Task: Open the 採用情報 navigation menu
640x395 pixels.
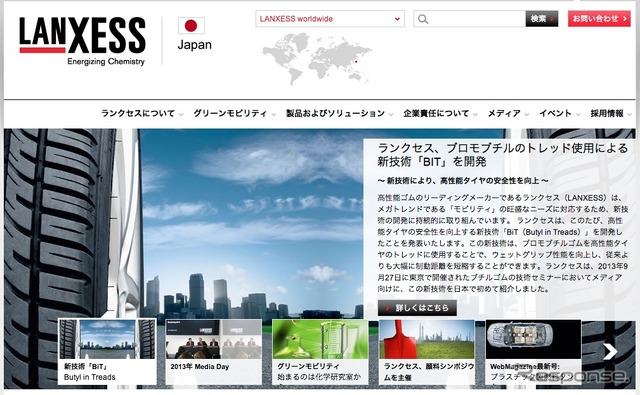Action: (611, 113)
